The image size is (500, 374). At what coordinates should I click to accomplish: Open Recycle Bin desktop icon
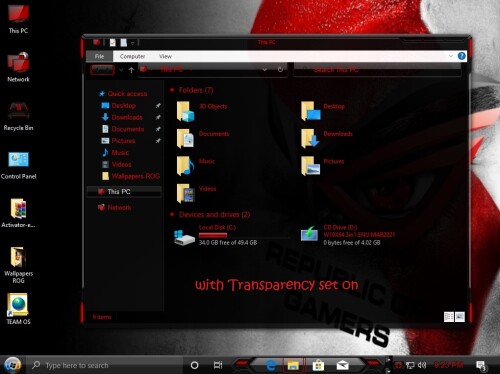[x=18, y=116]
